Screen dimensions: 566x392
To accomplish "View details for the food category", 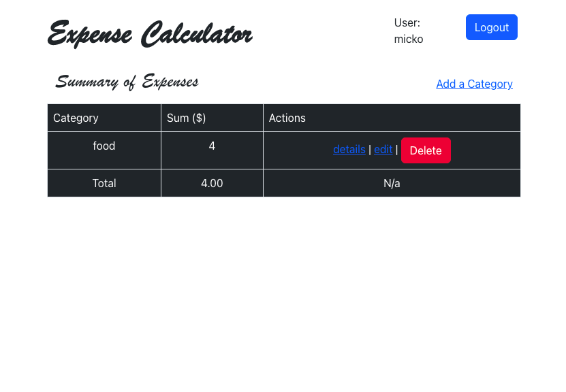I will pyautogui.click(x=349, y=149).
